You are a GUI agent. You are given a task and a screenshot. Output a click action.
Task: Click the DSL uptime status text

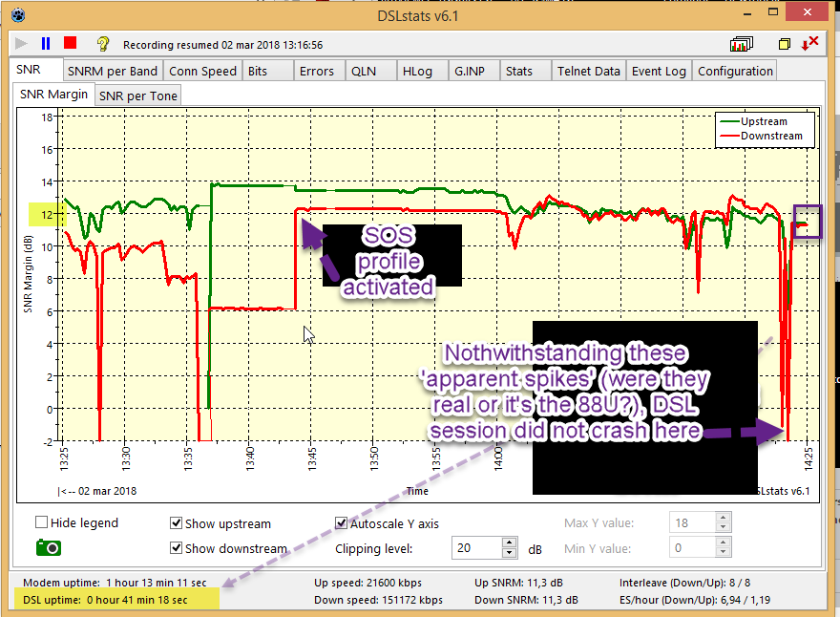point(105,600)
